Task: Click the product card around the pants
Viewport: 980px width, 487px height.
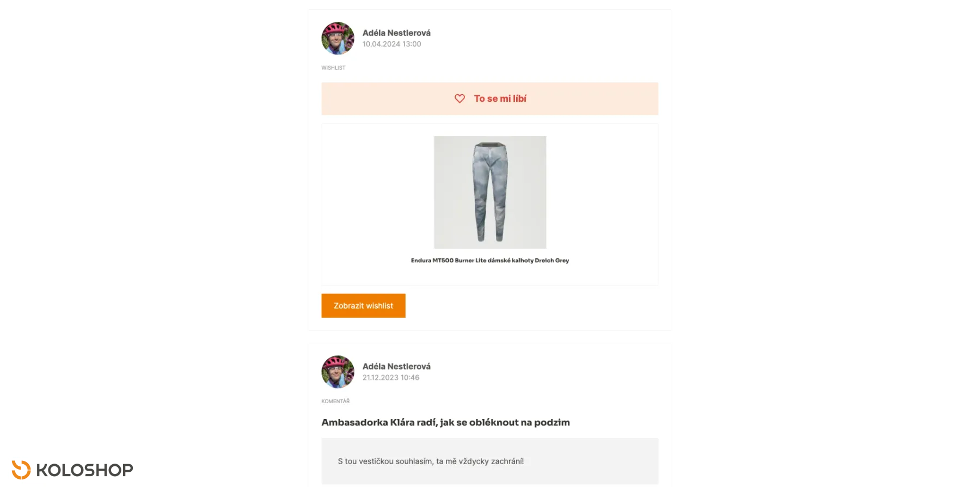Action: pos(489,205)
